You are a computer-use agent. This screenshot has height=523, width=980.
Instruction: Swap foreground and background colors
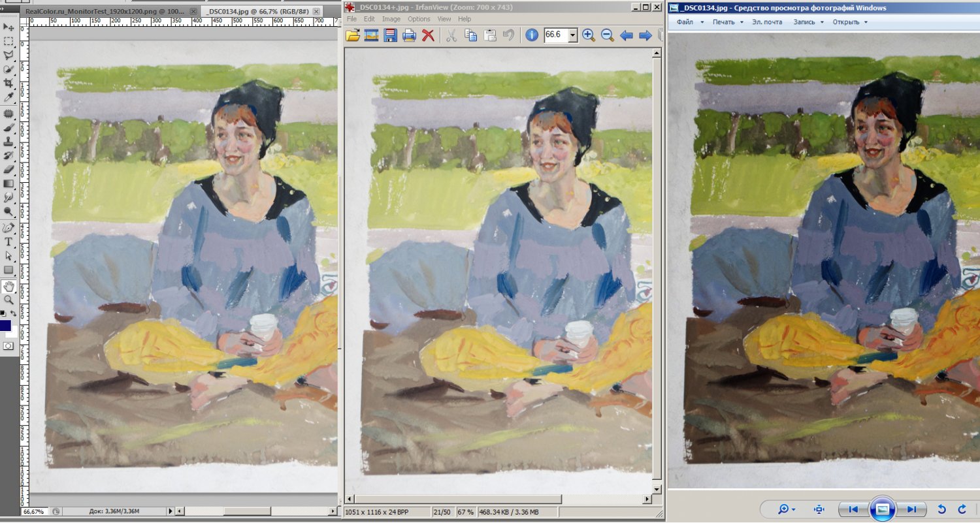14,313
